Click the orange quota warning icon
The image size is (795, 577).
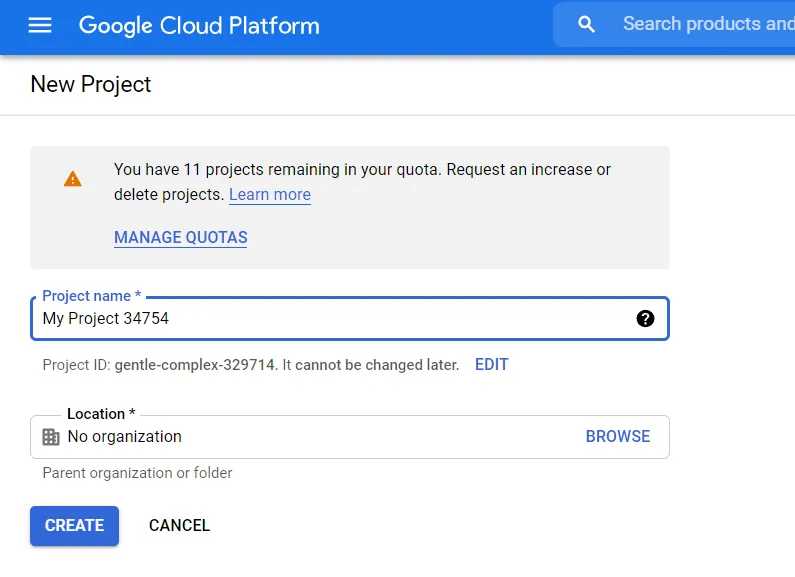[x=73, y=179]
